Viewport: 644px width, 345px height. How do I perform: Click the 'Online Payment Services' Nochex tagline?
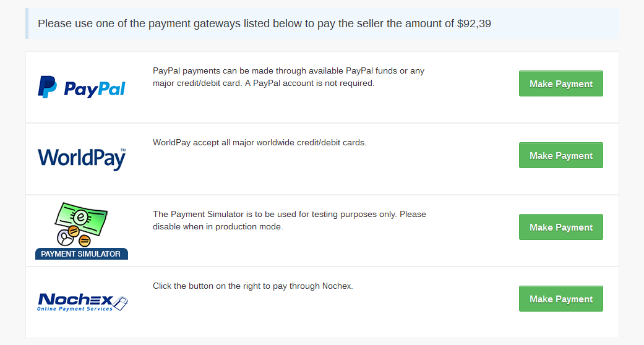75,309
